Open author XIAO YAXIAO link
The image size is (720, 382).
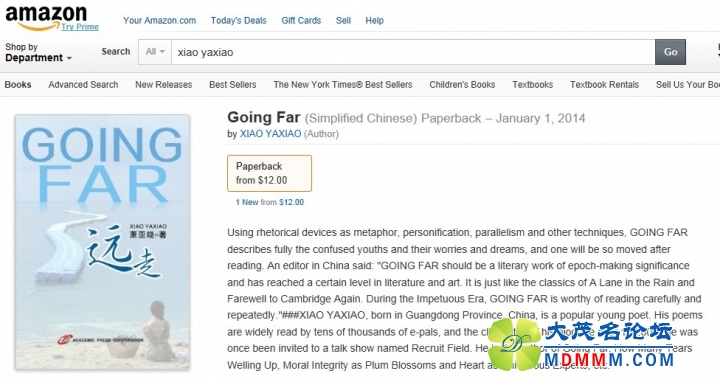270,134
